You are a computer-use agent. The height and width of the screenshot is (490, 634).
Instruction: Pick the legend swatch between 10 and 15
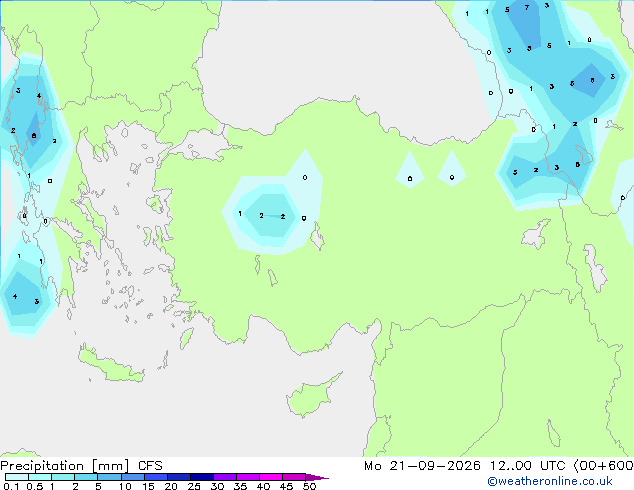pos(132,477)
